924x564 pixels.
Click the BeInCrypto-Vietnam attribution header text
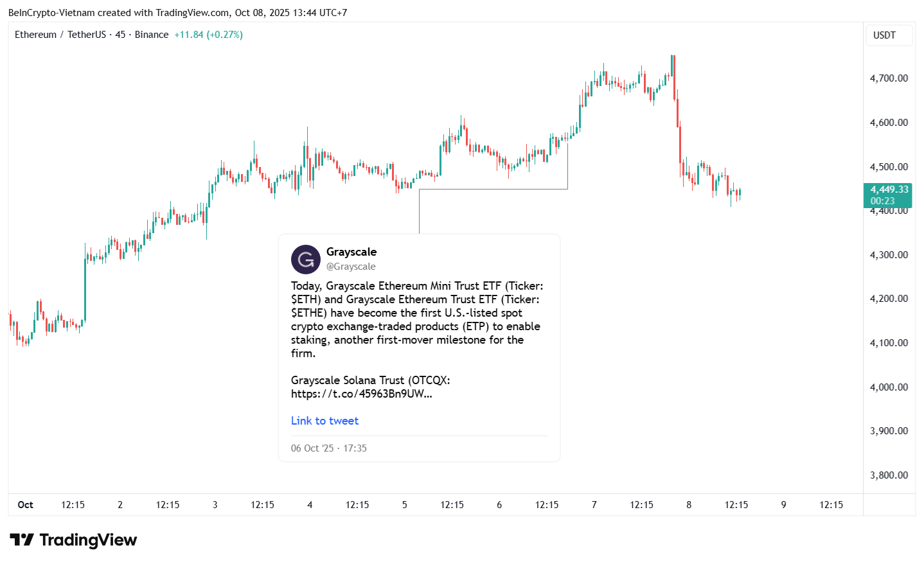click(177, 13)
